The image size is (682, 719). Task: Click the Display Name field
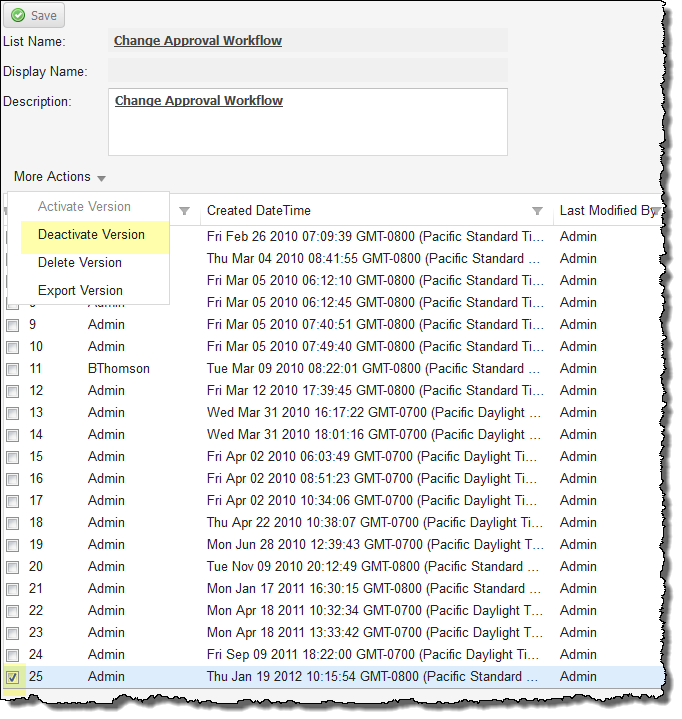pyautogui.click(x=308, y=70)
